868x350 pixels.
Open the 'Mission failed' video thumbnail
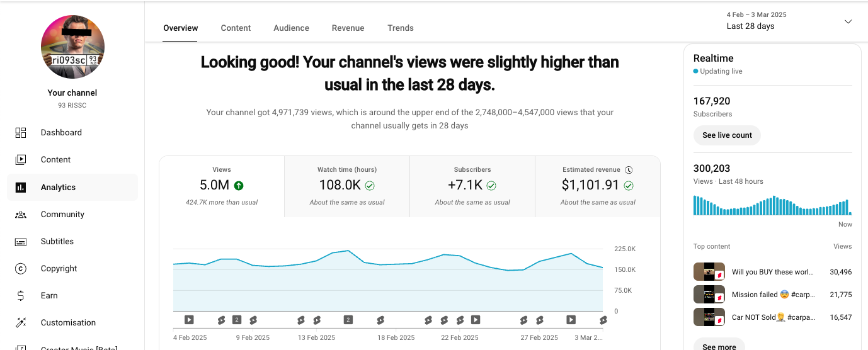[709, 295]
